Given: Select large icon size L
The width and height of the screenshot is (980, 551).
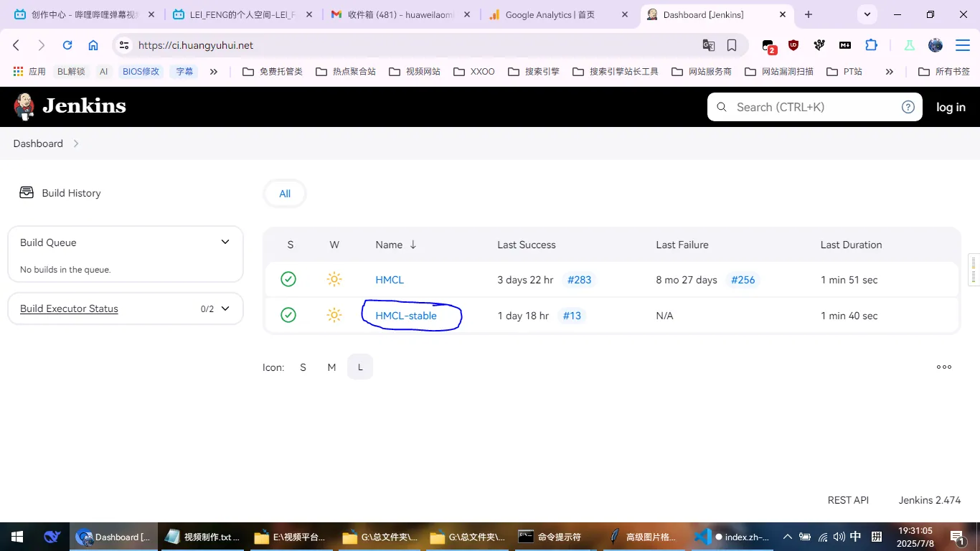Looking at the screenshot, I should (360, 367).
